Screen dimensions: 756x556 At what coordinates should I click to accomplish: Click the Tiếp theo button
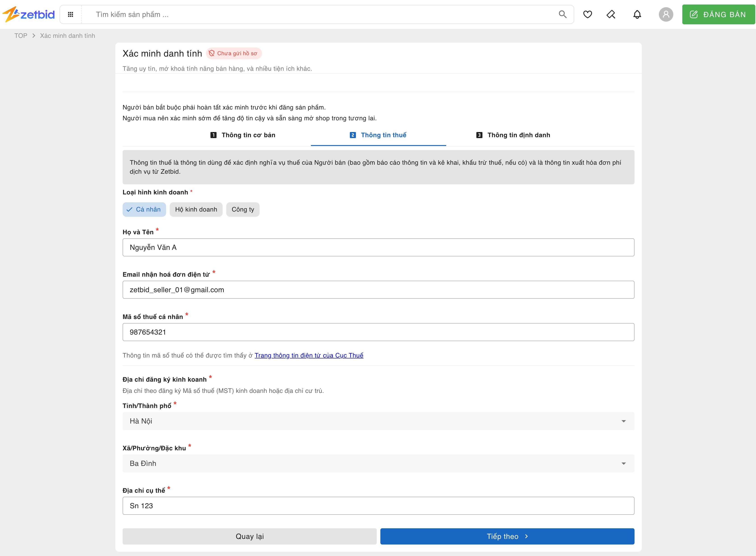click(507, 536)
